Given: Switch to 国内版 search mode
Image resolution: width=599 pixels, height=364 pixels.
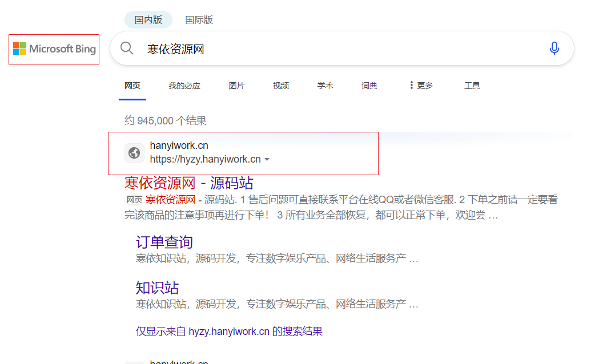Looking at the screenshot, I should tap(148, 20).
